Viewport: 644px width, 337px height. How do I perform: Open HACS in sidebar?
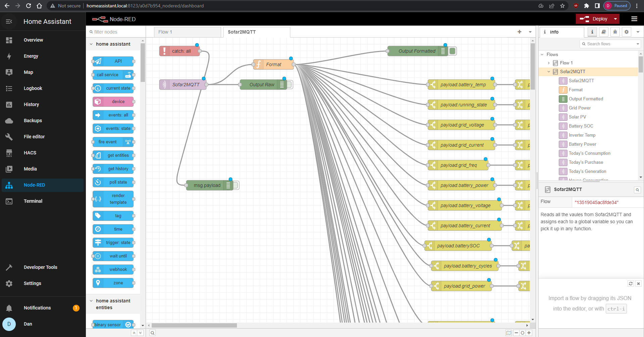pyautogui.click(x=42, y=153)
